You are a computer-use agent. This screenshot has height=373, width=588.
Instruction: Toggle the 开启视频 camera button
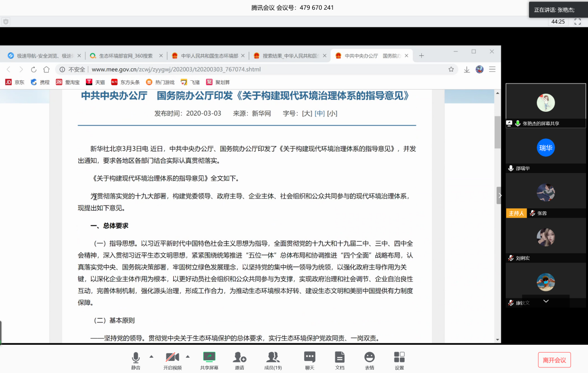172,357
